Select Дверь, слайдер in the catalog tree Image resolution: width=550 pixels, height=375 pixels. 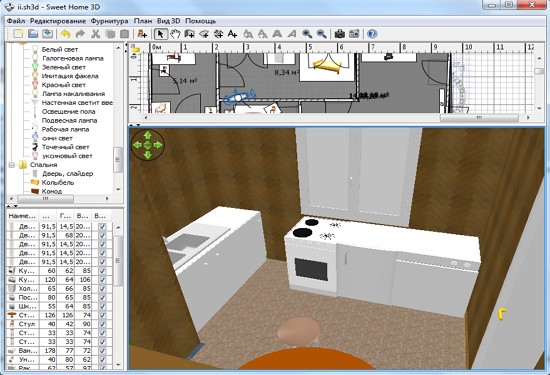tap(67, 174)
